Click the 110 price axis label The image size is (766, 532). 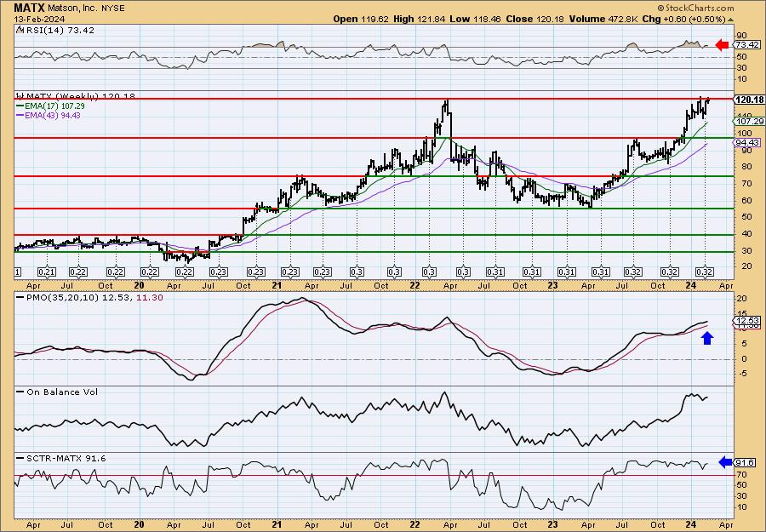[x=743, y=115]
